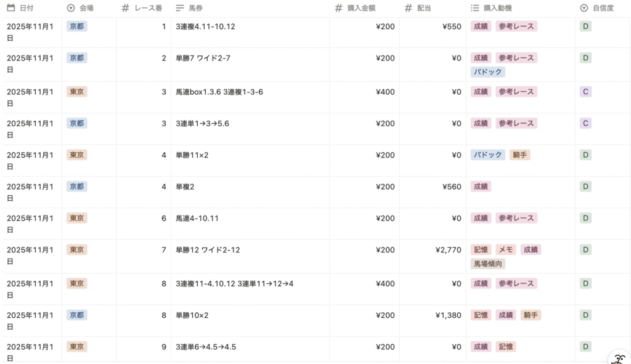Open the C confidence select for 馬連box1.3.6 row
The image size is (631, 364).
[585, 92]
